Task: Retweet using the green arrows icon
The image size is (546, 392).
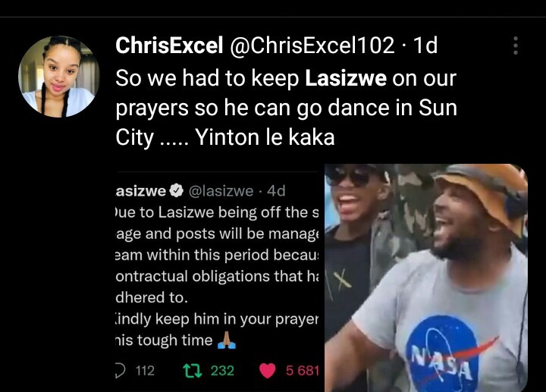Action: [193, 371]
